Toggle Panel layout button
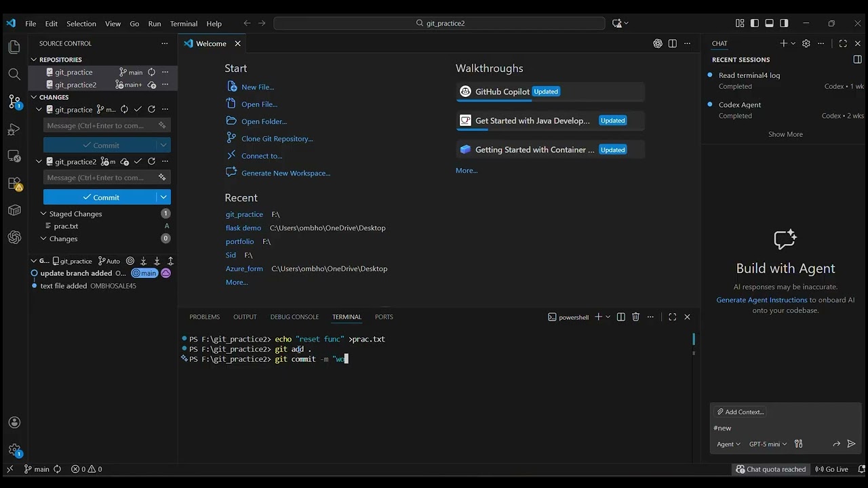The height and width of the screenshot is (488, 868). [769, 23]
